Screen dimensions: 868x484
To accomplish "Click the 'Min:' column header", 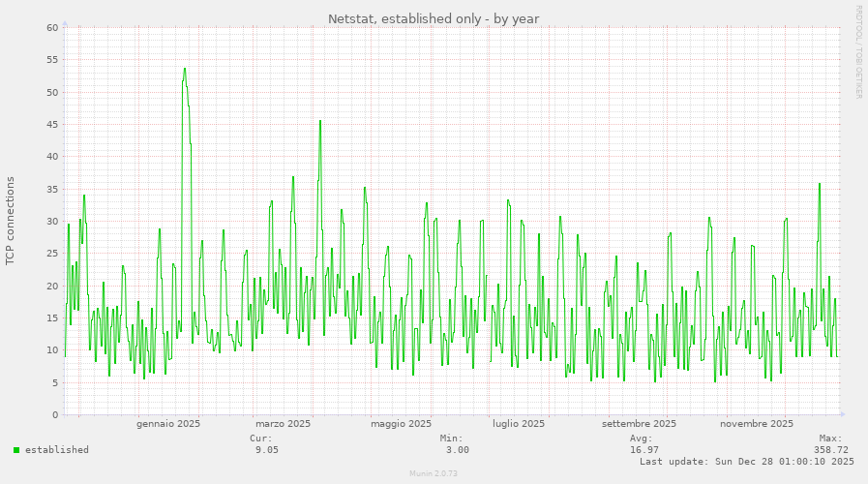I will [x=451, y=439].
